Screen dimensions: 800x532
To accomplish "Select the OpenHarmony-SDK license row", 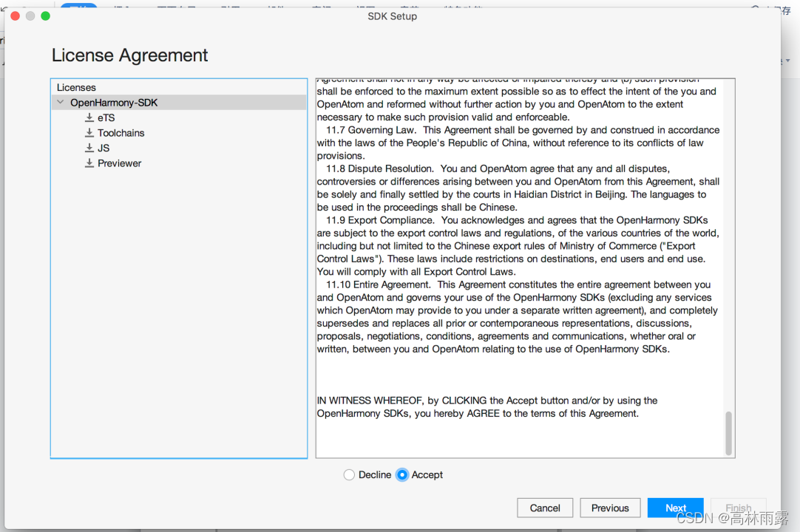I will (179, 103).
